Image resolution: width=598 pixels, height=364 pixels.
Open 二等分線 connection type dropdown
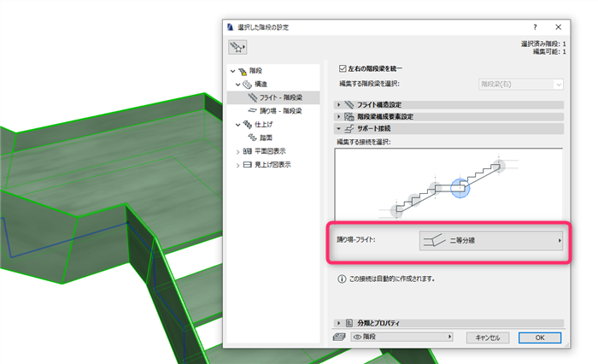tap(491, 240)
